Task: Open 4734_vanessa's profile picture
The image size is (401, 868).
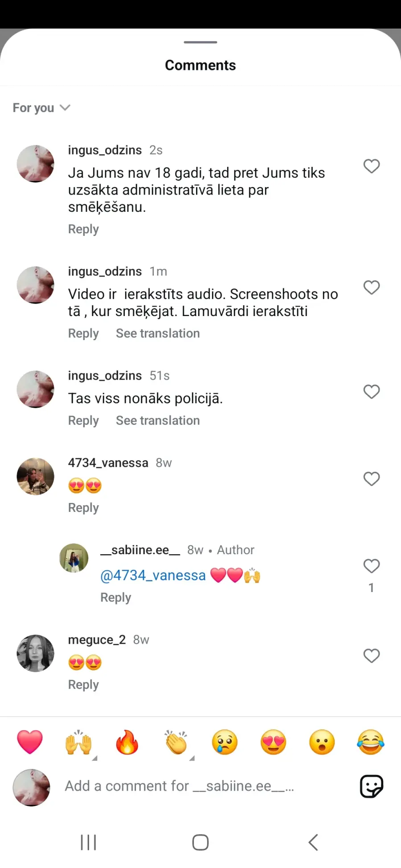Action: click(35, 476)
